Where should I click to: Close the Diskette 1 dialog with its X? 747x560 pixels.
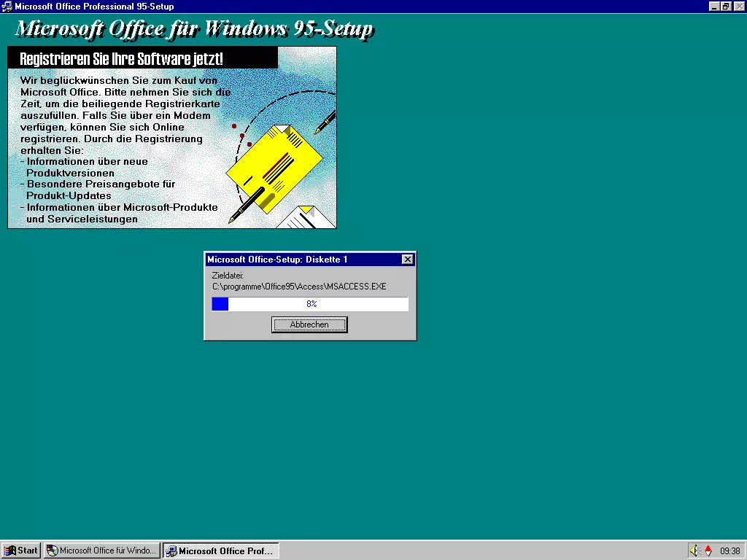point(407,259)
